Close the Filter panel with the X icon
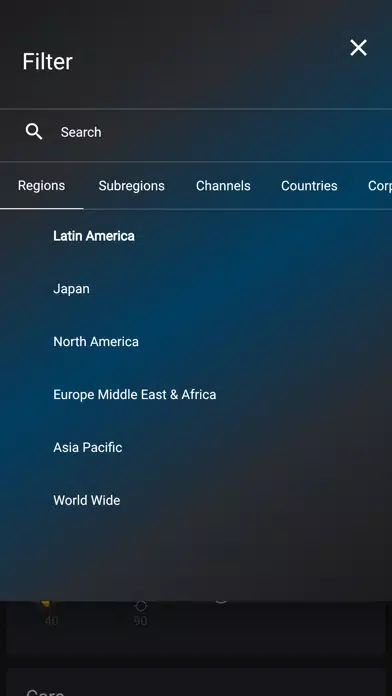Viewport: 392px width, 696px height. click(358, 48)
